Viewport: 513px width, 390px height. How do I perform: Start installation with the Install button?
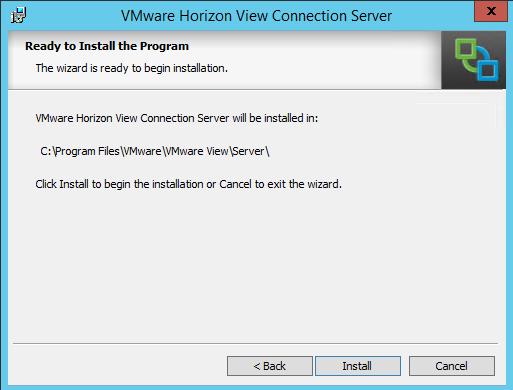[x=358, y=366]
